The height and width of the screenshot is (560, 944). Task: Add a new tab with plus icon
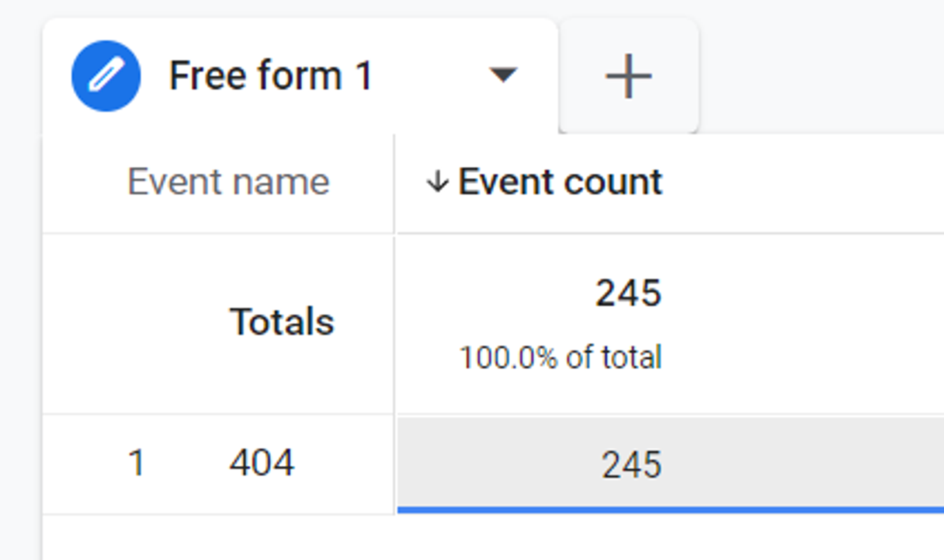628,76
